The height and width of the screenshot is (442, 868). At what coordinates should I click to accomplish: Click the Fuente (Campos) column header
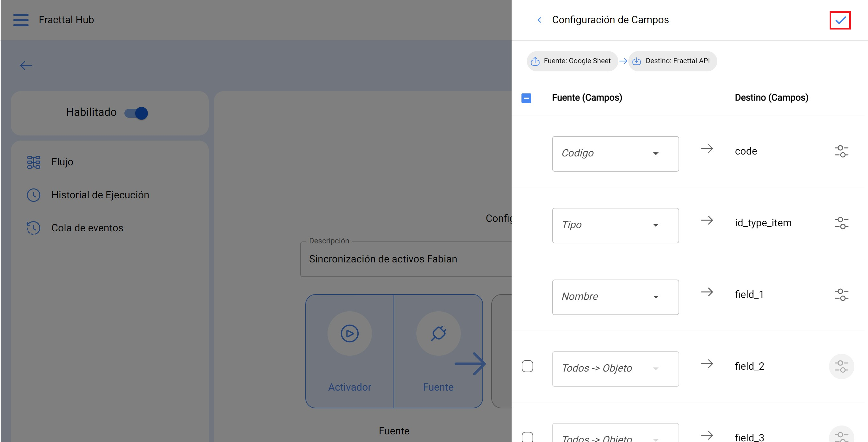(x=587, y=98)
